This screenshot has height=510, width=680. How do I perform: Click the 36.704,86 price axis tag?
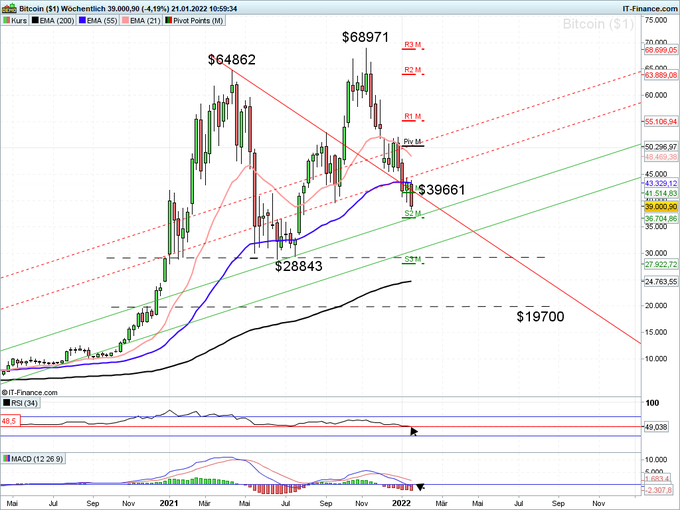click(661, 219)
